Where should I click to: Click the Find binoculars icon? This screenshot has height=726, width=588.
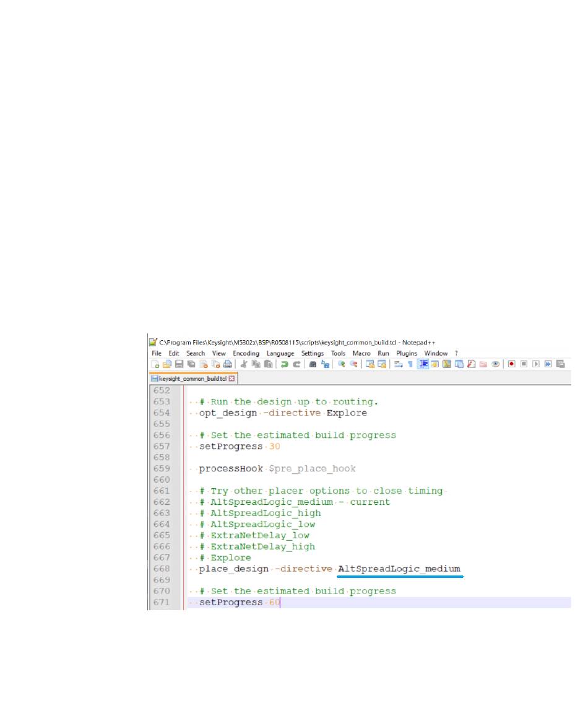point(313,364)
